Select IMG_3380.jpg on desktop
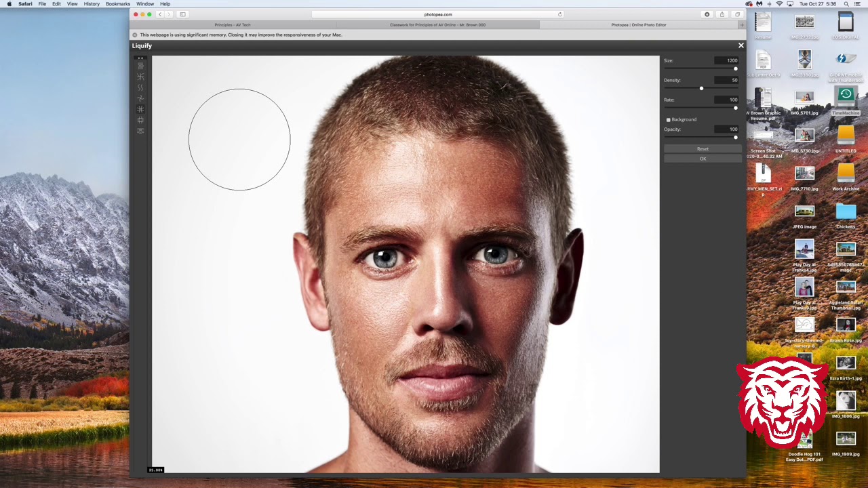The width and height of the screenshot is (868, 488). coord(804,63)
